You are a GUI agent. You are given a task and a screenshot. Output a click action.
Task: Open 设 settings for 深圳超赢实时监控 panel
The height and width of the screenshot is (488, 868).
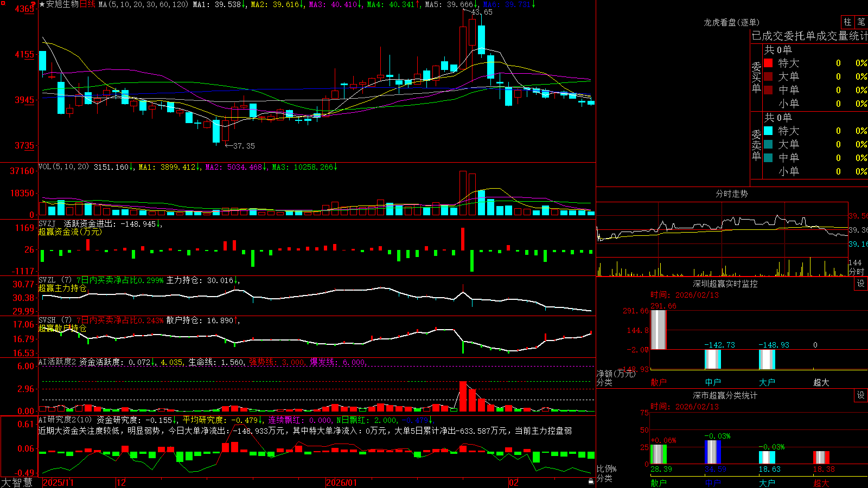coord(861,284)
